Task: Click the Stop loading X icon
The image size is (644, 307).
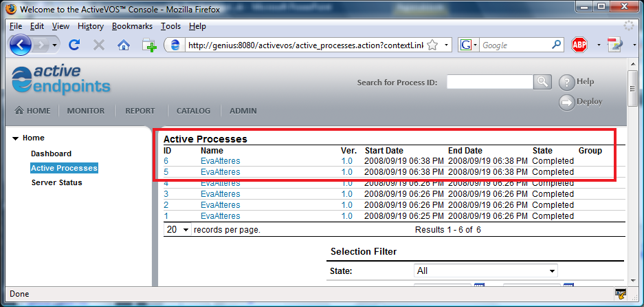Action: tap(98, 45)
